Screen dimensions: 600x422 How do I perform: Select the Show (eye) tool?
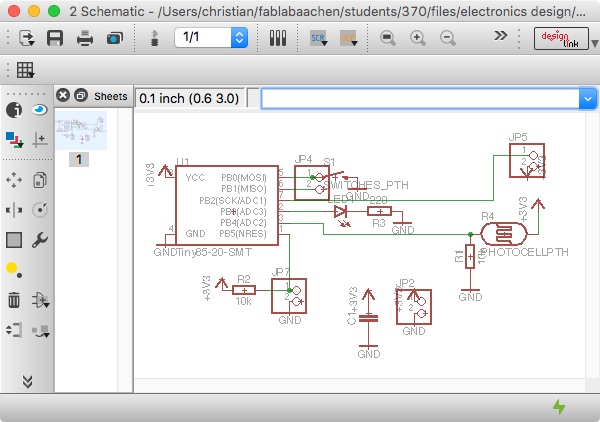39,110
